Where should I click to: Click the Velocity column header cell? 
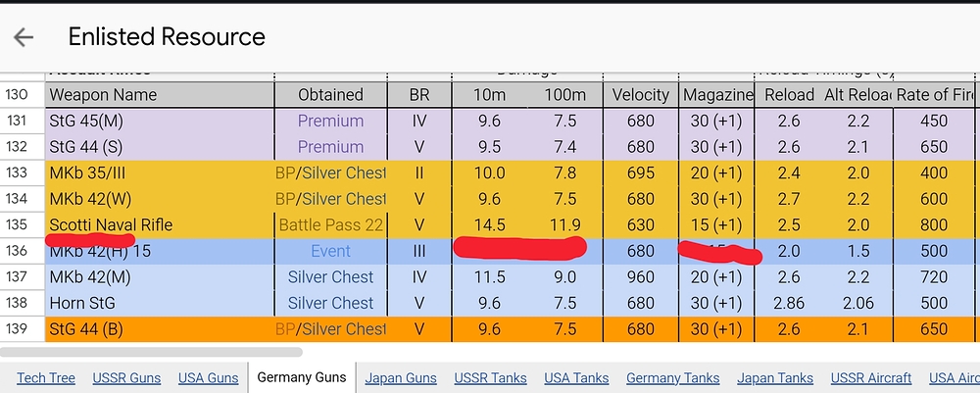tap(640, 95)
